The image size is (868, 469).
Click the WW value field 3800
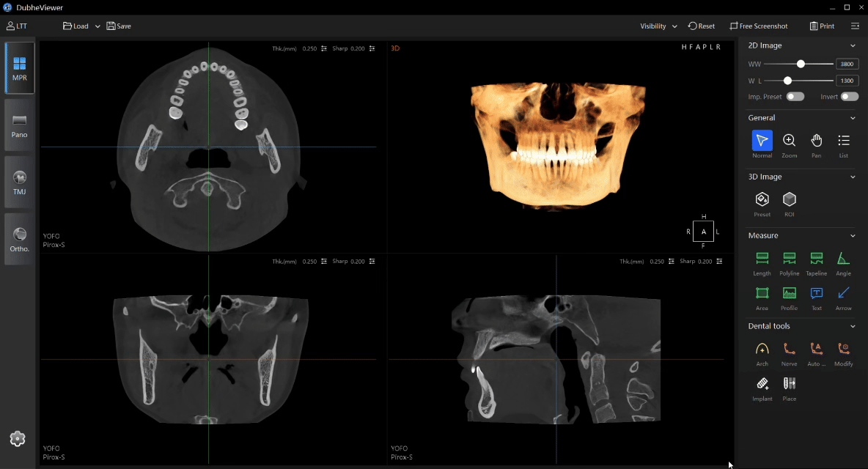tap(847, 64)
